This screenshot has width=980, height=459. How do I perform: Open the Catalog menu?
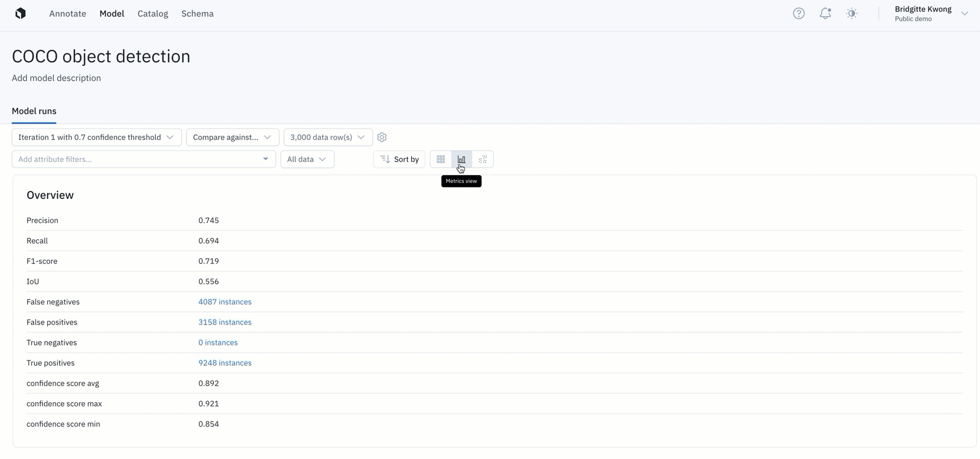coord(153,14)
